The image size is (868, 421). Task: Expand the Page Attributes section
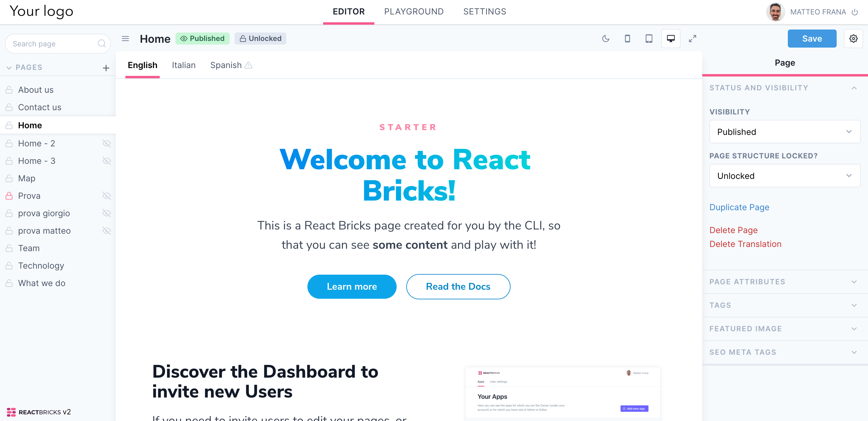(x=785, y=282)
